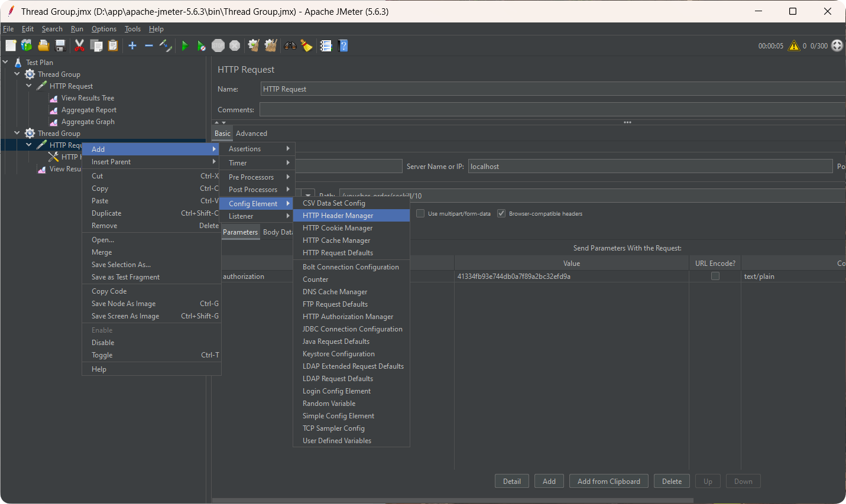Switch to the Parameters tab

(240, 232)
